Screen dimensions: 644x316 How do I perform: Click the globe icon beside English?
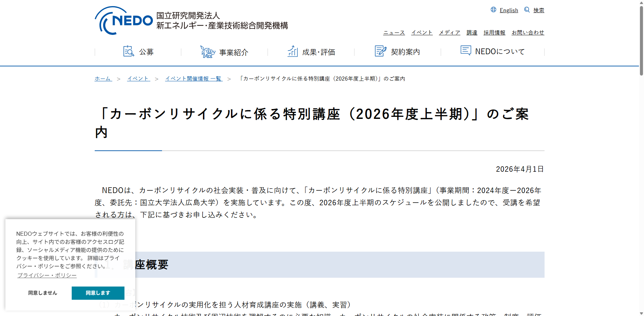493,10
